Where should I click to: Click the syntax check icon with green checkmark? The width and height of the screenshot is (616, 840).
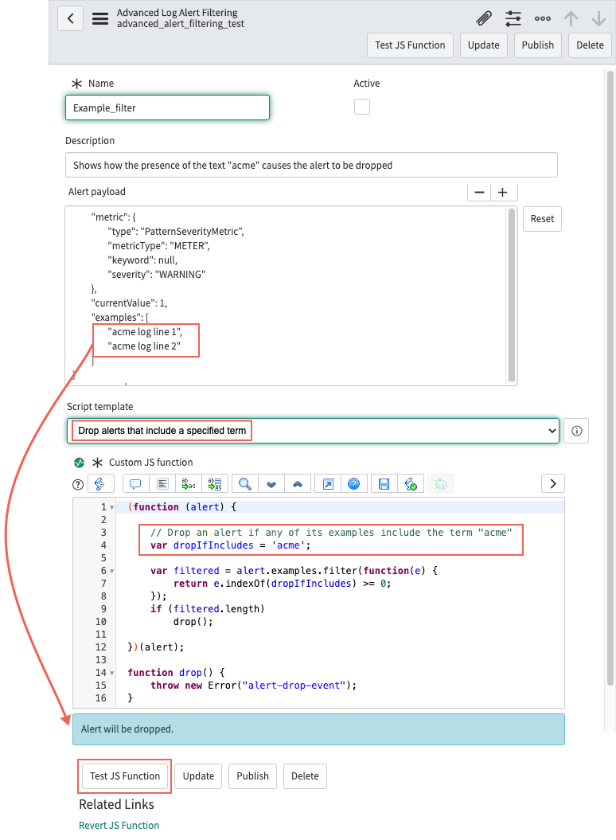click(411, 484)
